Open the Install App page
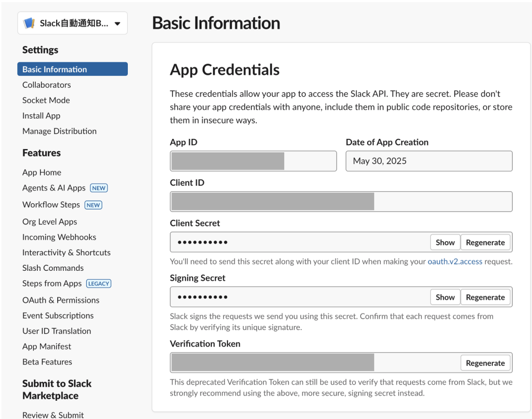The height and width of the screenshot is (419, 532). (41, 115)
